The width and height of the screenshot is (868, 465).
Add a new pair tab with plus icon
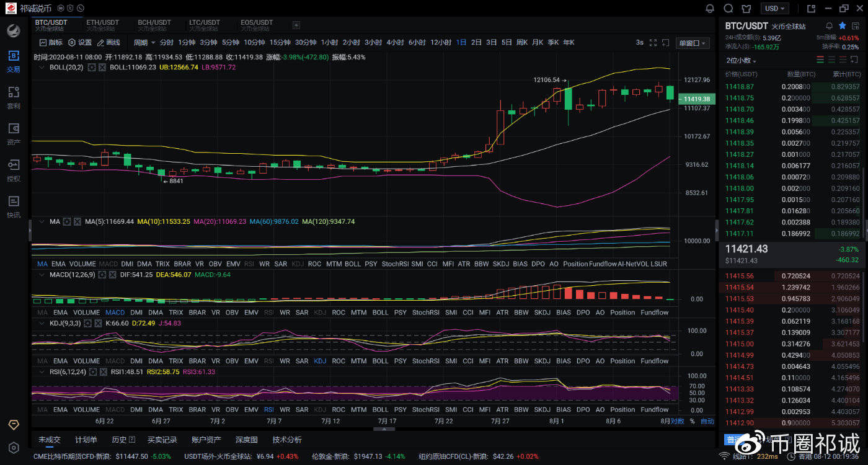(x=296, y=25)
